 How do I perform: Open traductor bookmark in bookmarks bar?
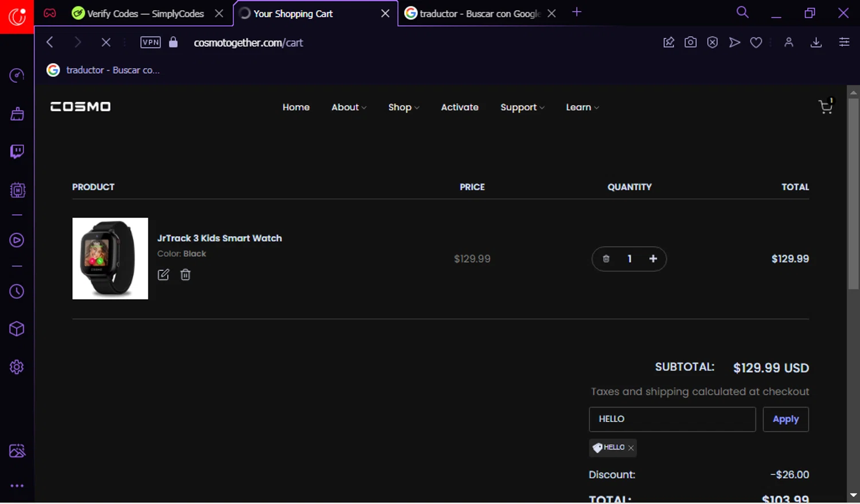(103, 70)
